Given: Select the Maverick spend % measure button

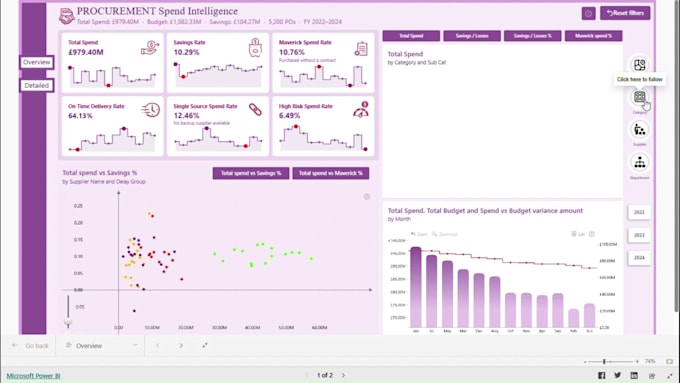Looking at the screenshot, I should coord(593,36).
